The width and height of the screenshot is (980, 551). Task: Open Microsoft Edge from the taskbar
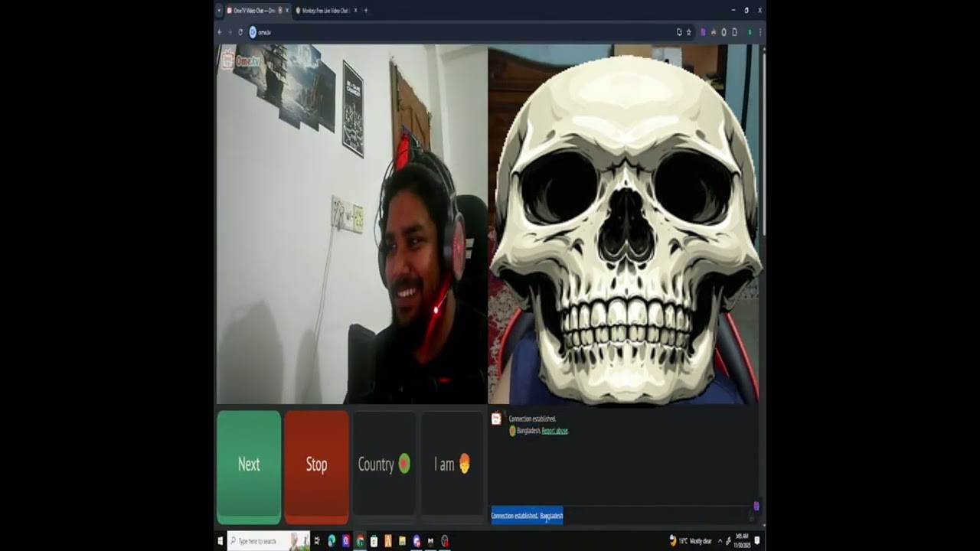(332, 541)
